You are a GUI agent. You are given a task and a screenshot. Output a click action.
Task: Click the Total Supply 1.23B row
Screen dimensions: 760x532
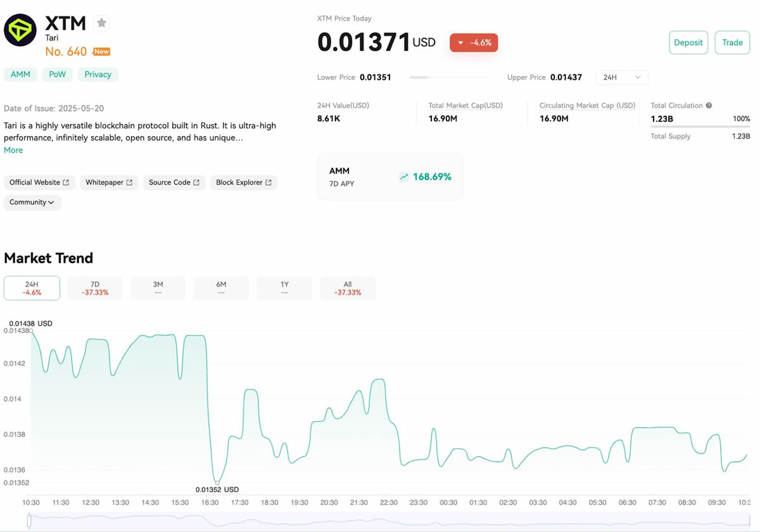(x=700, y=136)
